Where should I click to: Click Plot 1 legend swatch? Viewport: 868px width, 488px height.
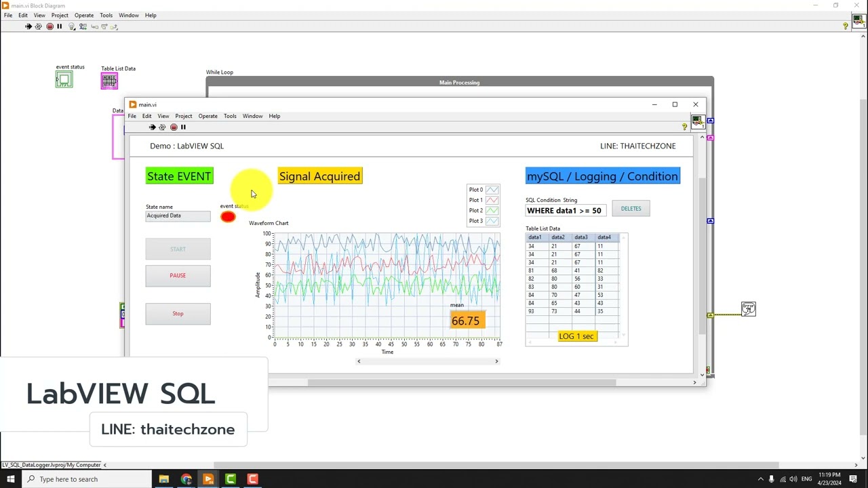click(492, 200)
